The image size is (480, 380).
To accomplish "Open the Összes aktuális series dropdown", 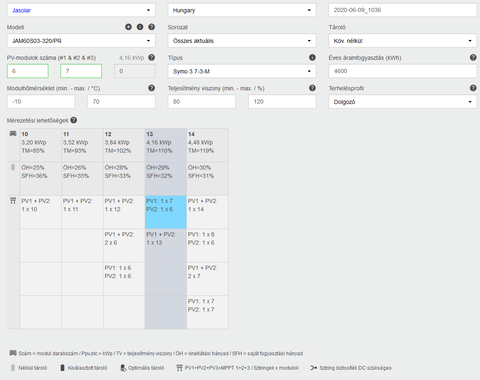I will pos(242,41).
